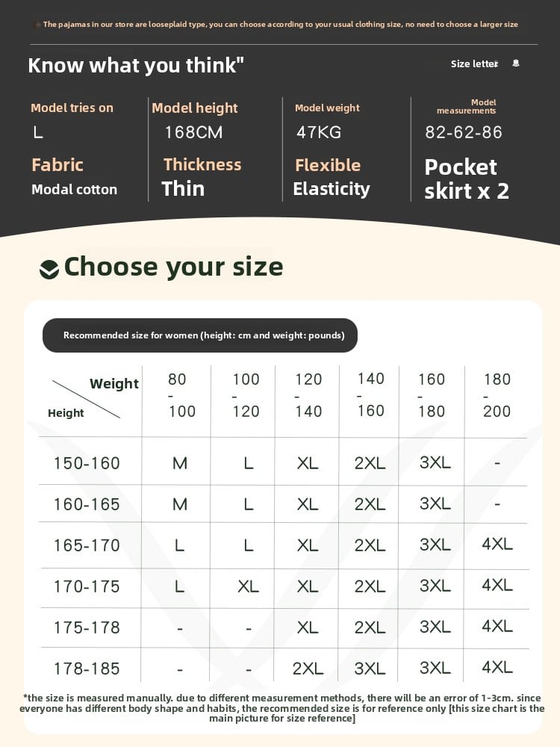This screenshot has width=560, height=747.
Task: Pick the XL cell in the 170-175 row under 100-120
Action: 248,586
